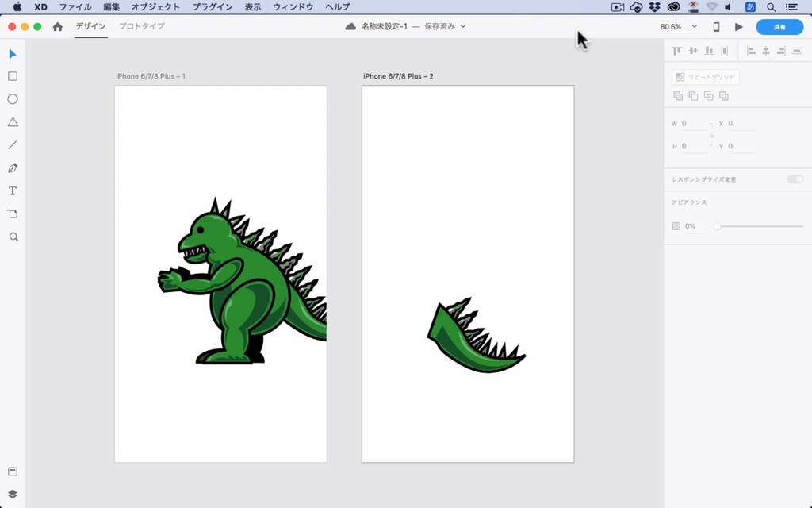
Task: Select the Ellipse tool
Action: tap(13, 99)
